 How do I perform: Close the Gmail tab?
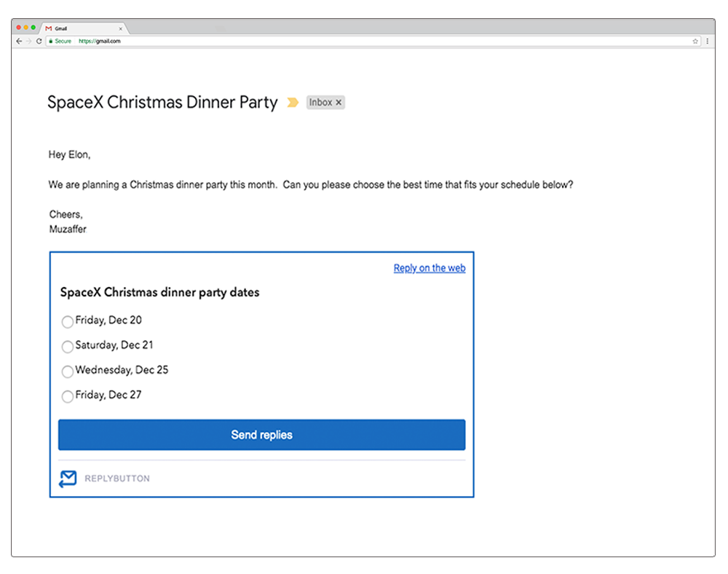(121, 29)
